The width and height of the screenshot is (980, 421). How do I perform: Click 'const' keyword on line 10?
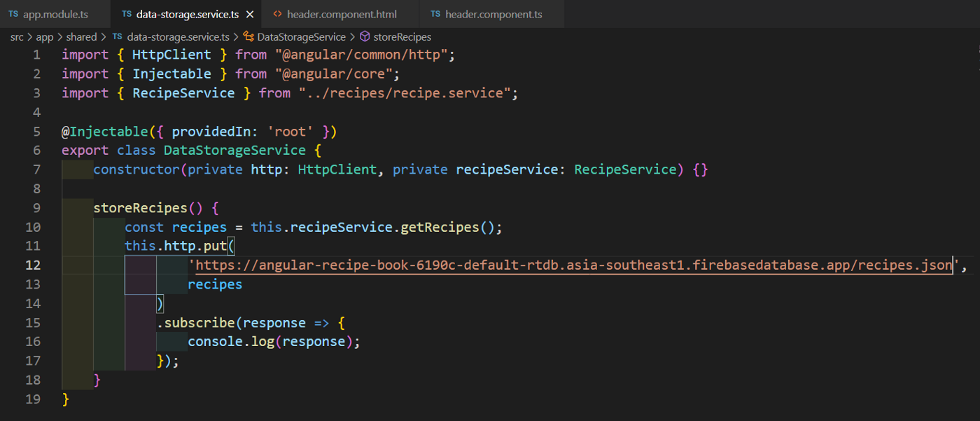pos(144,227)
